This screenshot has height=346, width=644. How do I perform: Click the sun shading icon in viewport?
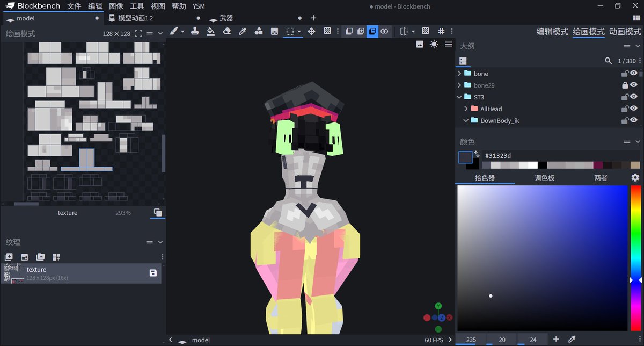click(434, 44)
